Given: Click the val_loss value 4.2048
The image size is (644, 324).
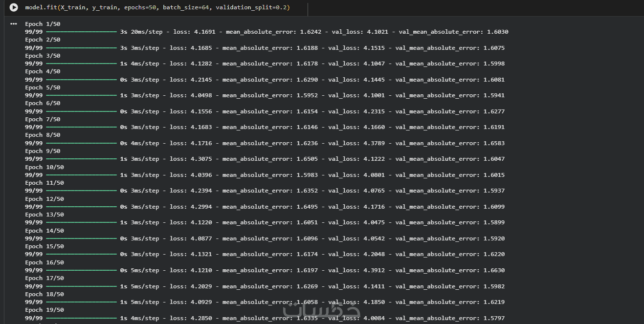Looking at the screenshot, I should (x=374, y=254).
